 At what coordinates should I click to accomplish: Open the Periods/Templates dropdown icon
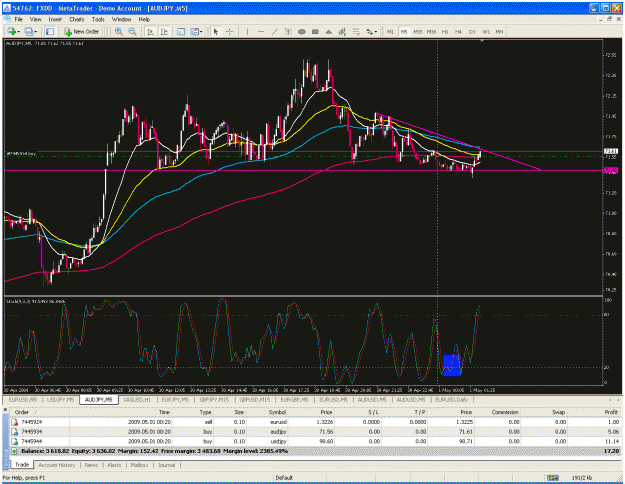(x=196, y=31)
